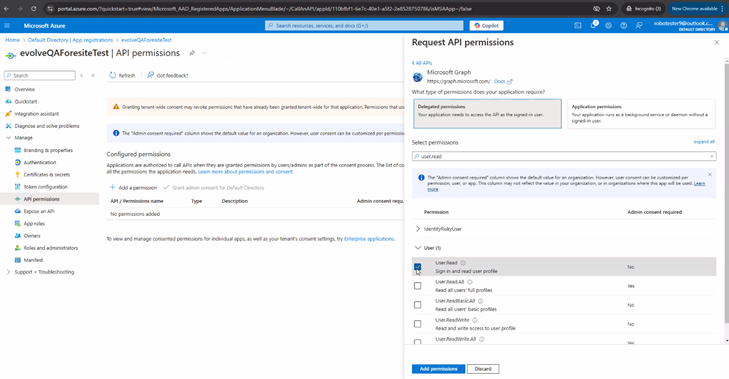The width and height of the screenshot is (729, 379).
Task: Open Certificates & secrets
Action: (46, 174)
